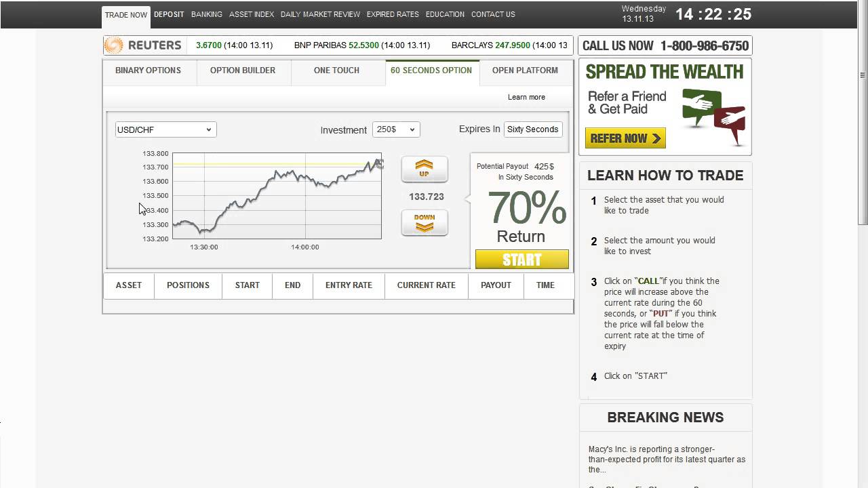Viewport: 868px width, 488px height.
Task: Click the REFER NOW button
Action: tap(626, 138)
